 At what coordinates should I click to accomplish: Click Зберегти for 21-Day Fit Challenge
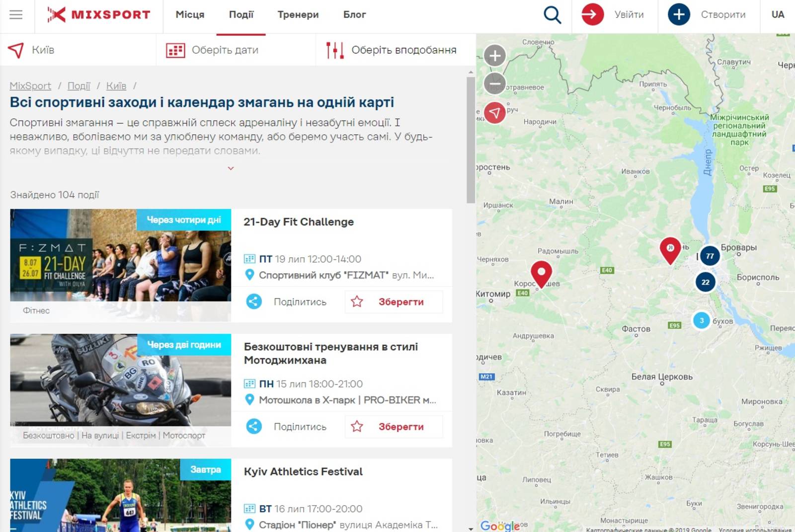point(401,302)
